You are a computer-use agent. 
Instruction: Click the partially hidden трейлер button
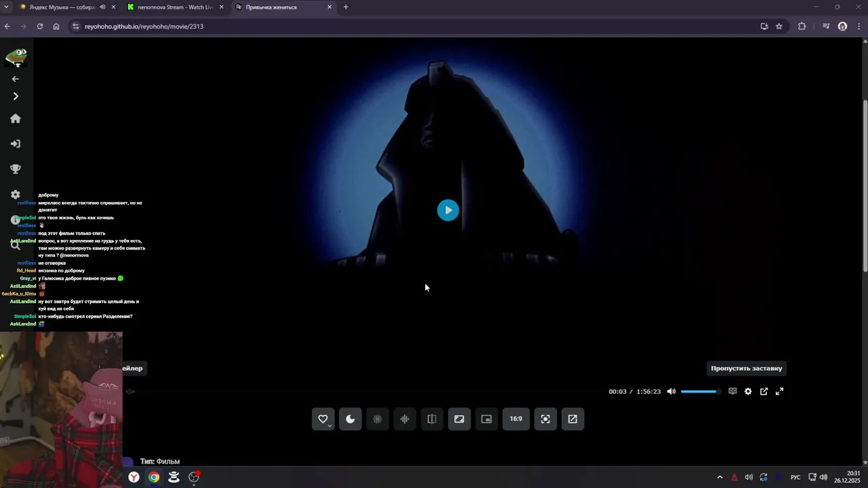coord(133,368)
